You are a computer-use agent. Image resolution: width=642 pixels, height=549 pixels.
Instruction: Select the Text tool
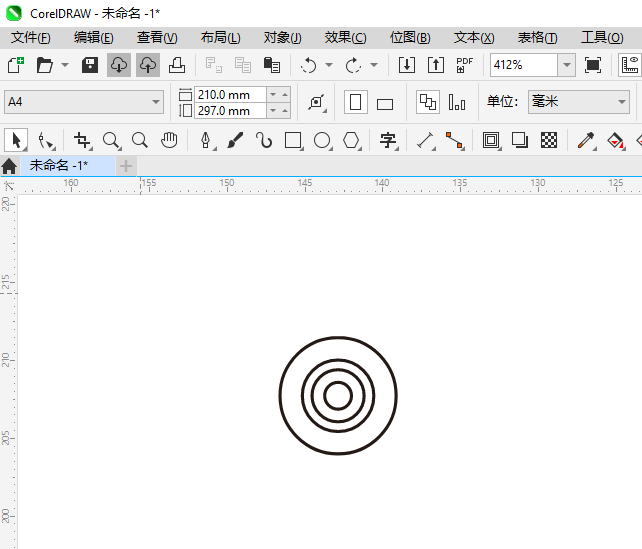(388, 140)
